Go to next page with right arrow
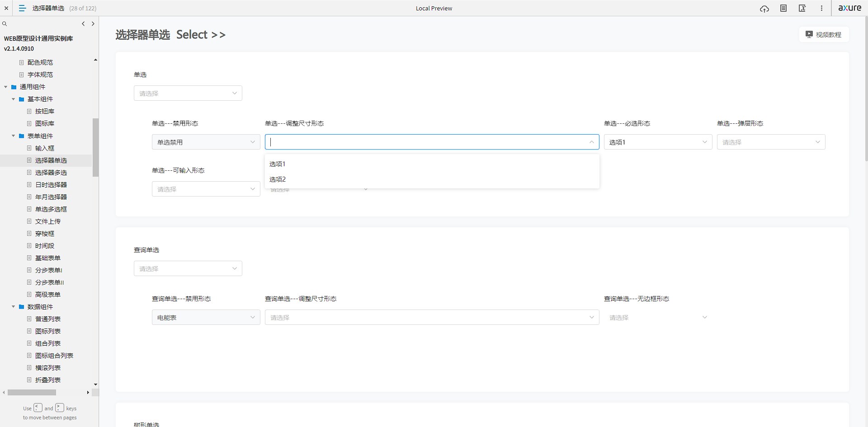Screen dimensions: 868x427 click(93, 24)
